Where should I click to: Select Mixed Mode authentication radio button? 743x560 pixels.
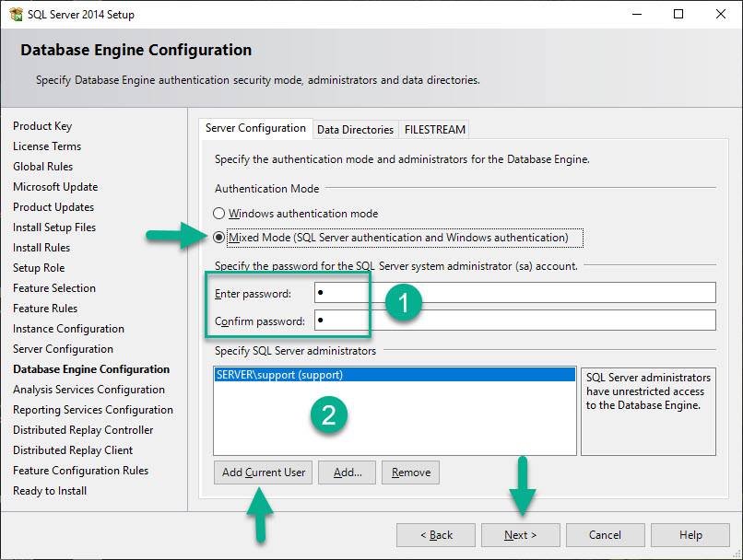coord(218,237)
